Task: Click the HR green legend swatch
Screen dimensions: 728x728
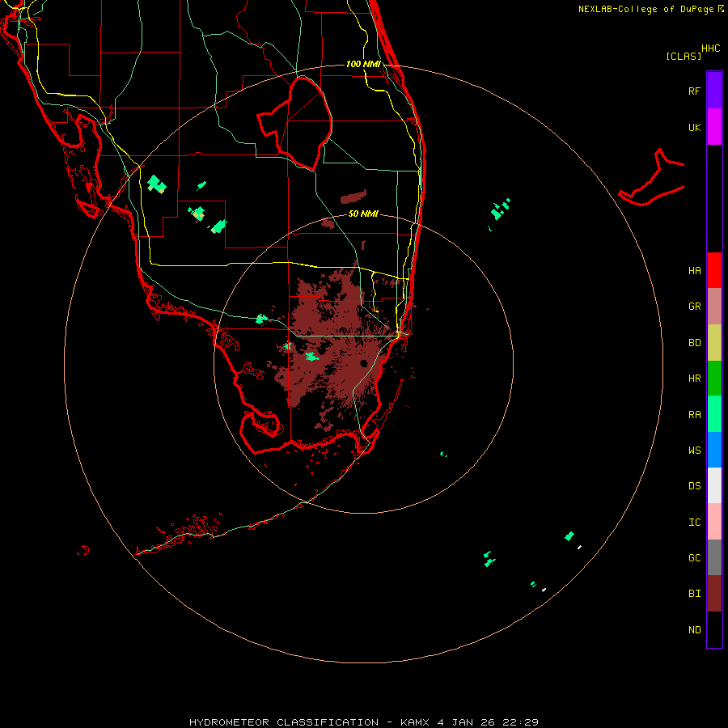Action: pos(714,379)
